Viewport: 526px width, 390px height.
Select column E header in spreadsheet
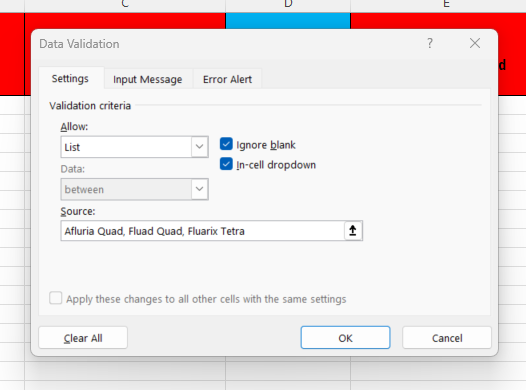click(438, 5)
